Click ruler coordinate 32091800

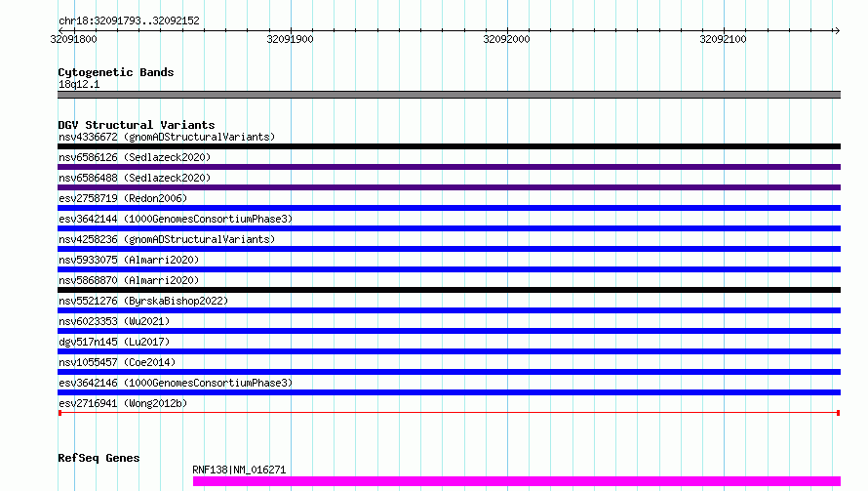[73, 39]
